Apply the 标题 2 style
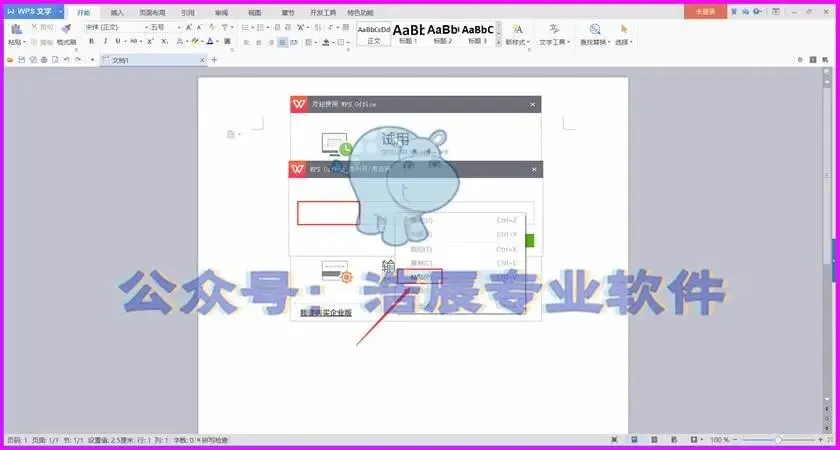Screen dimensions: 840x450 click(x=443, y=34)
